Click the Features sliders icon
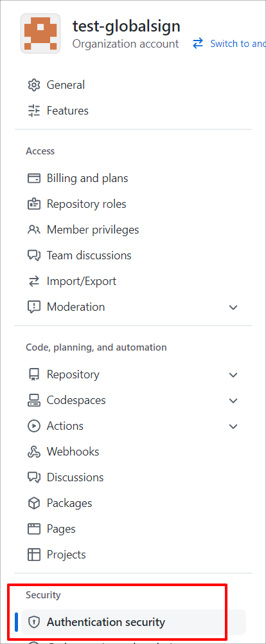This screenshot has width=266, height=644. [x=33, y=111]
